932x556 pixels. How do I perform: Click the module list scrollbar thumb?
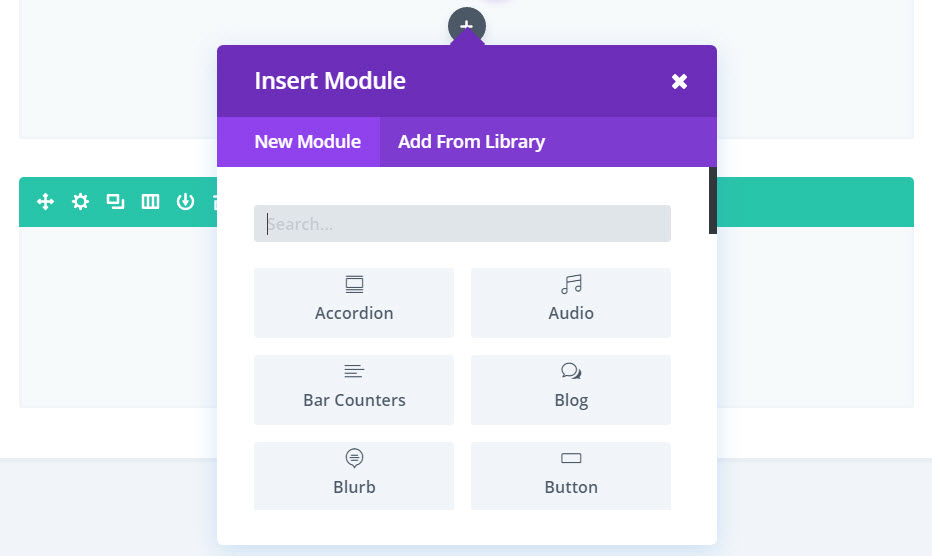713,200
